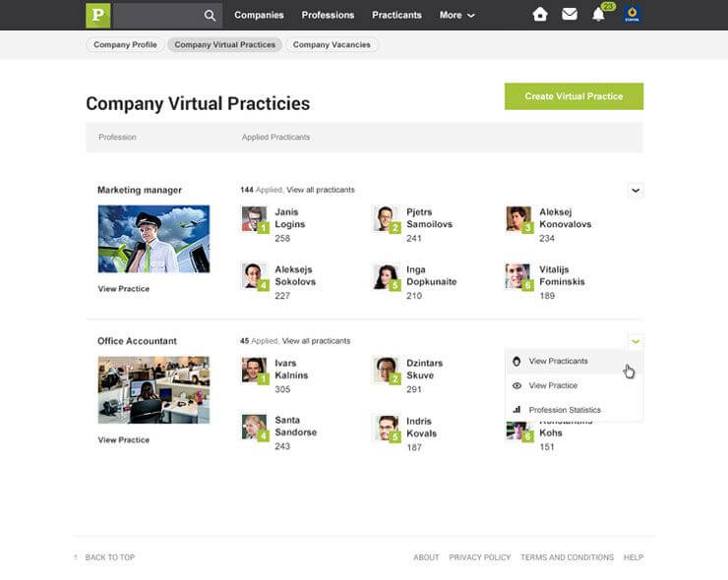Click Back to Top link
Viewport: 728px width, 580px height.
click(x=110, y=557)
